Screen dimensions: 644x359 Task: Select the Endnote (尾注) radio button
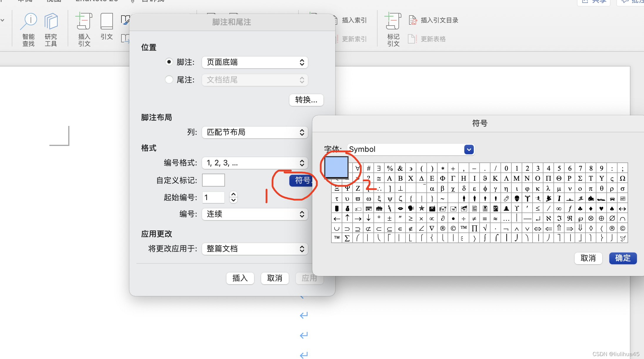pyautogui.click(x=169, y=80)
